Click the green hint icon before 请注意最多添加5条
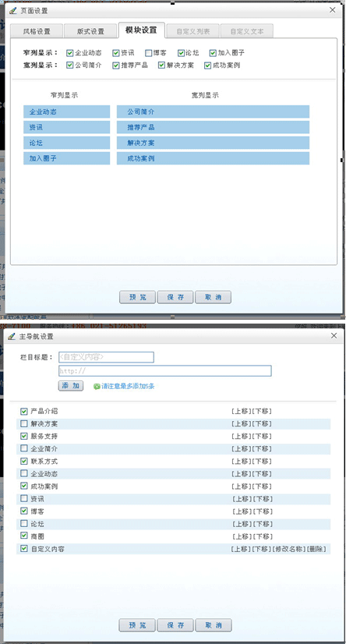 (x=97, y=387)
